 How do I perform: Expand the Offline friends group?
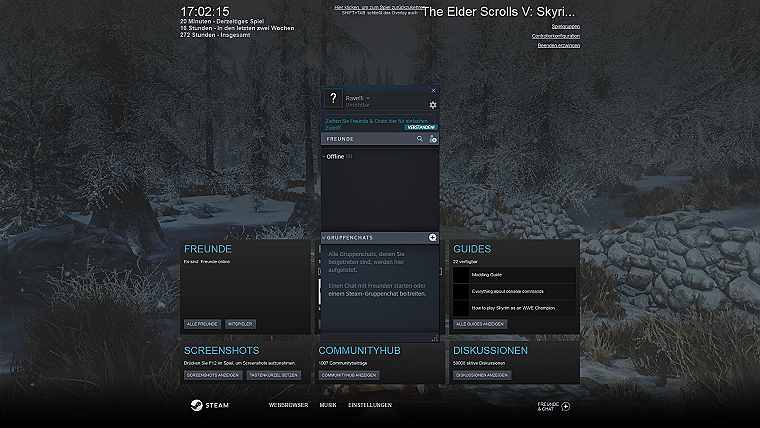point(335,157)
